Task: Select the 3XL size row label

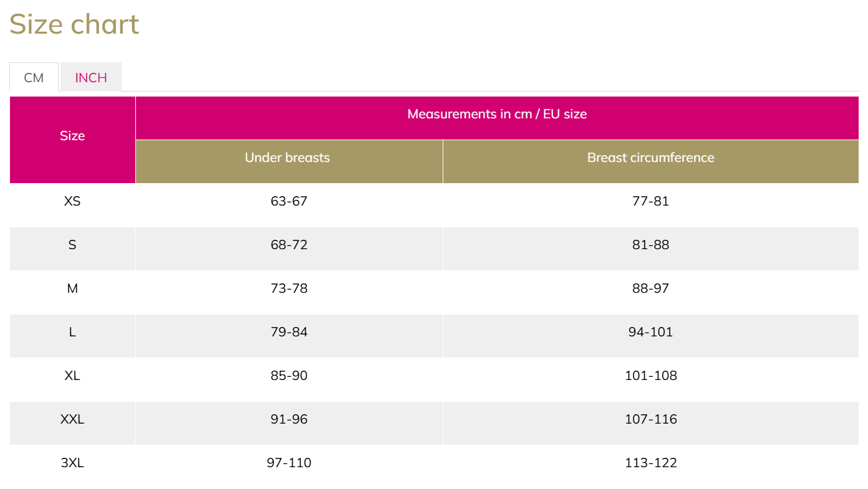Action: click(x=72, y=463)
